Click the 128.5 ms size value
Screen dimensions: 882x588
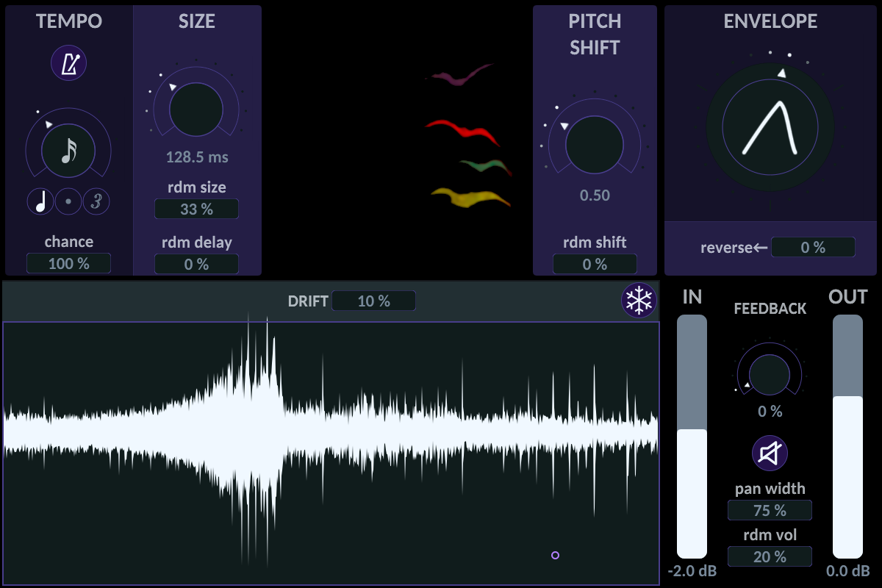(x=196, y=157)
